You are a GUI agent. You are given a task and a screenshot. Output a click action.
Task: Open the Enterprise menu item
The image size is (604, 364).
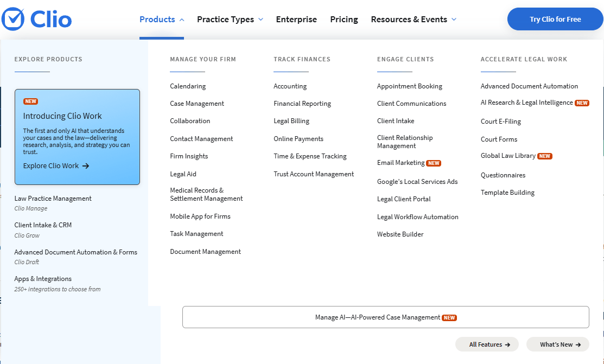[x=296, y=20]
